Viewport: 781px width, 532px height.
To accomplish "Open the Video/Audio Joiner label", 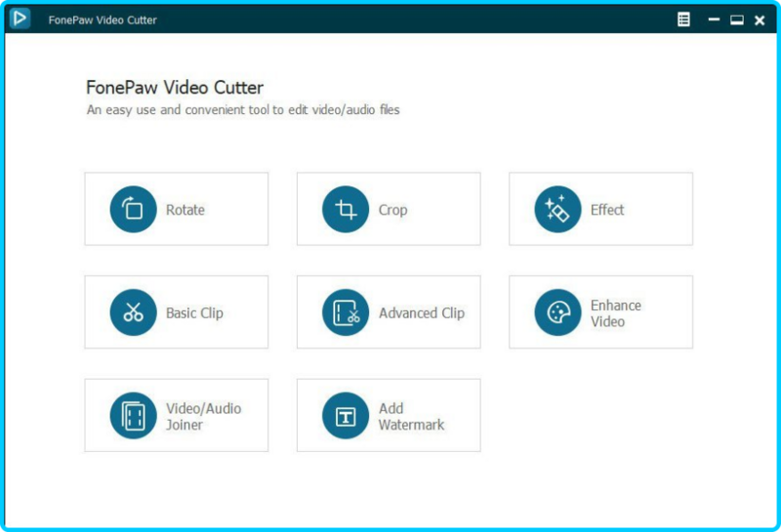I will coord(204,416).
